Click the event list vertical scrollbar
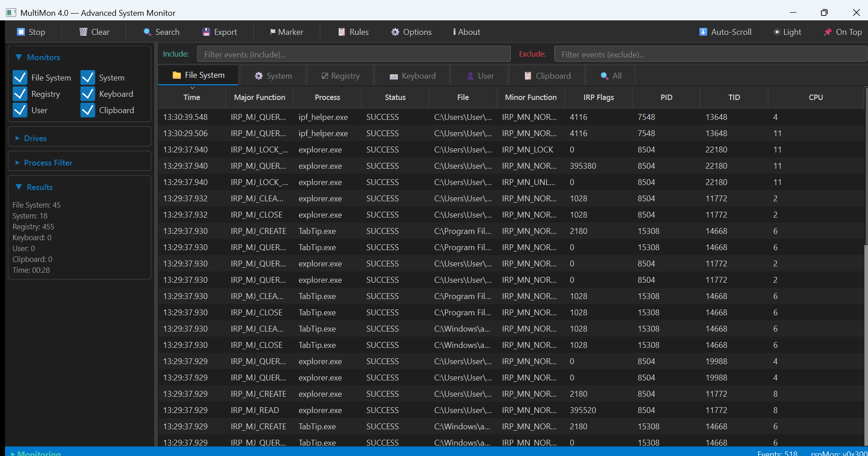Image resolution: width=868 pixels, height=456 pixels. point(866,165)
